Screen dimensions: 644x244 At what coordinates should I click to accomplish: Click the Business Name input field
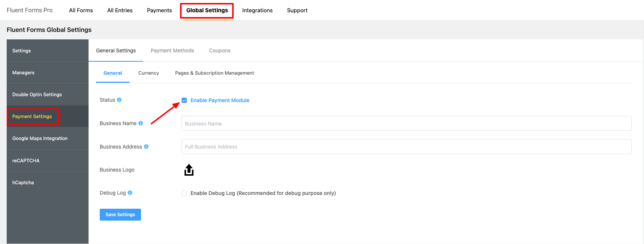[x=406, y=123]
